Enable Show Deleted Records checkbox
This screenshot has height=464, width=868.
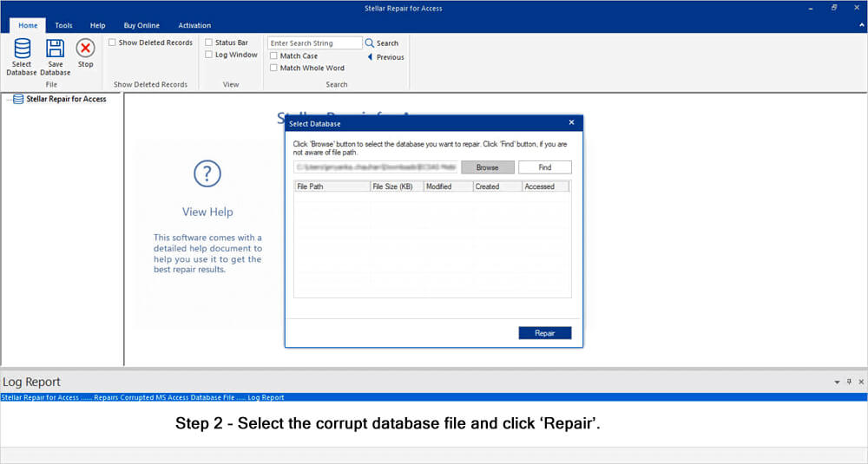(112, 42)
